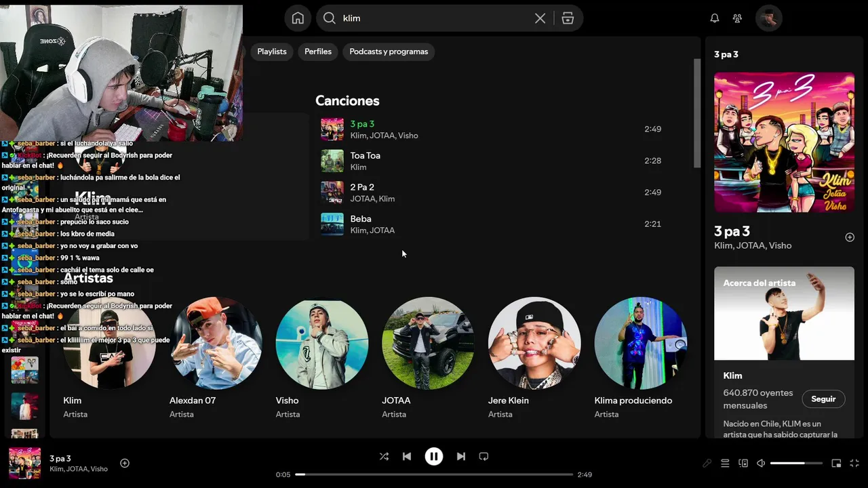Click the now-playing cover in bottom bar
The height and width of the screenshot is (488, 868).
pos(24,464)
